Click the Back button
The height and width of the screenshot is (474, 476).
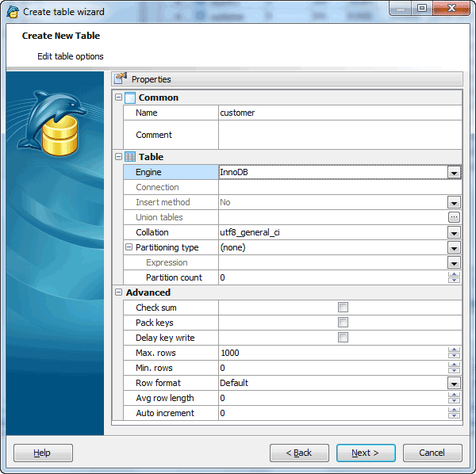pyautogui.click(x=299, y=453)
